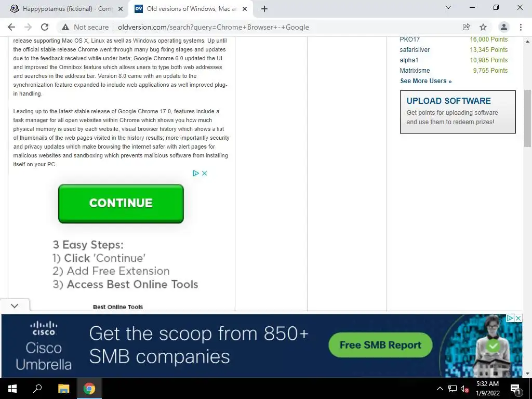
Task: Open the See More Users link
Action: (x=426, y=81)
